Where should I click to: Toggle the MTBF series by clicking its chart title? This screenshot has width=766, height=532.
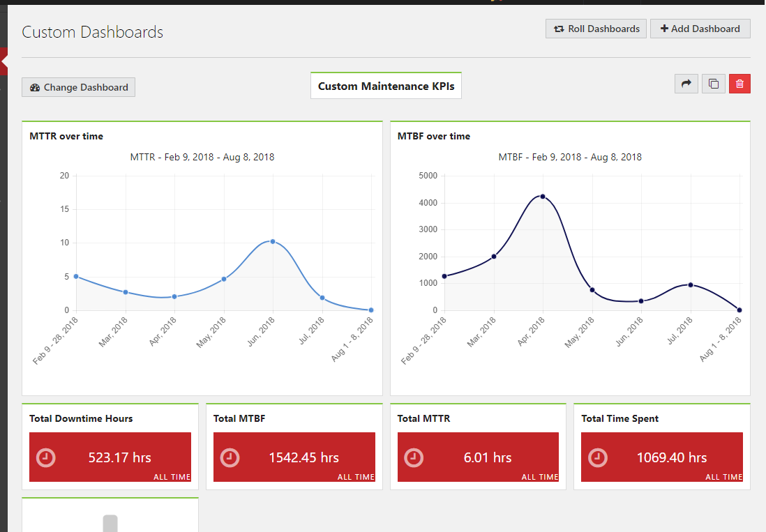[570, 157]
